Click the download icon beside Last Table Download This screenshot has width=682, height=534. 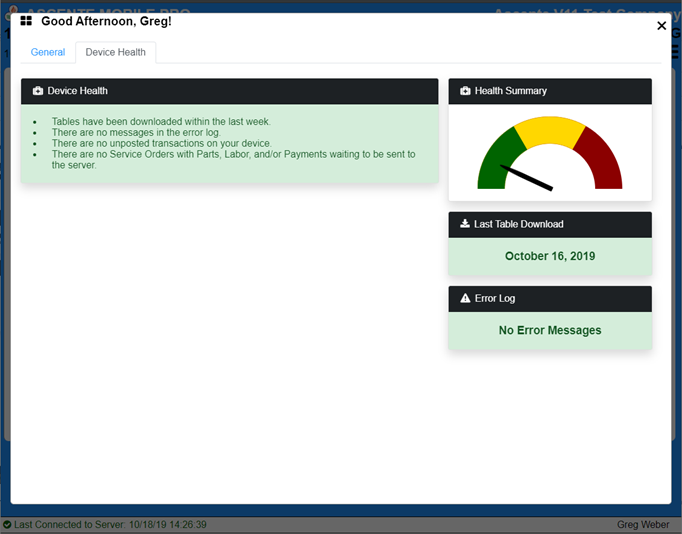tap(465, 224)
